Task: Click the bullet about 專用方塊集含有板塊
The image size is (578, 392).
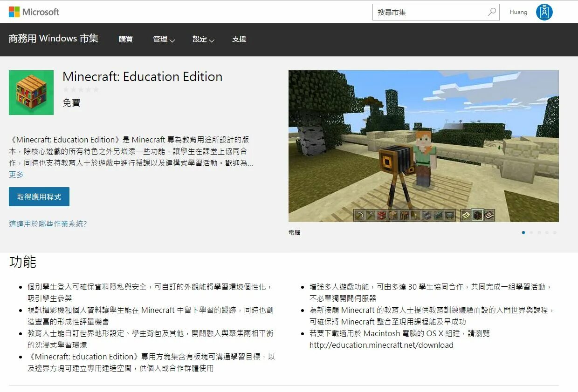Action: coord(151,362)
